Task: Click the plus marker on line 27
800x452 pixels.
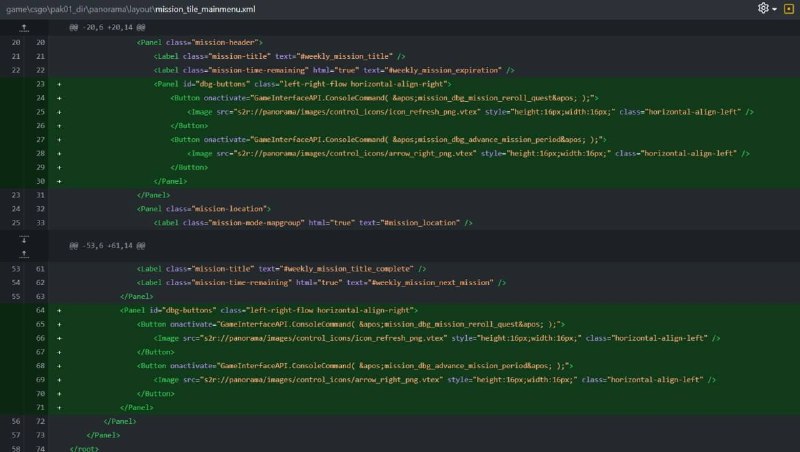Action: pos(59,140)
